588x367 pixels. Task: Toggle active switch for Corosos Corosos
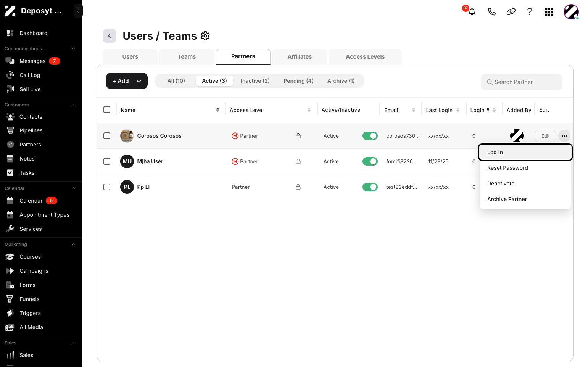coord(370,136)
